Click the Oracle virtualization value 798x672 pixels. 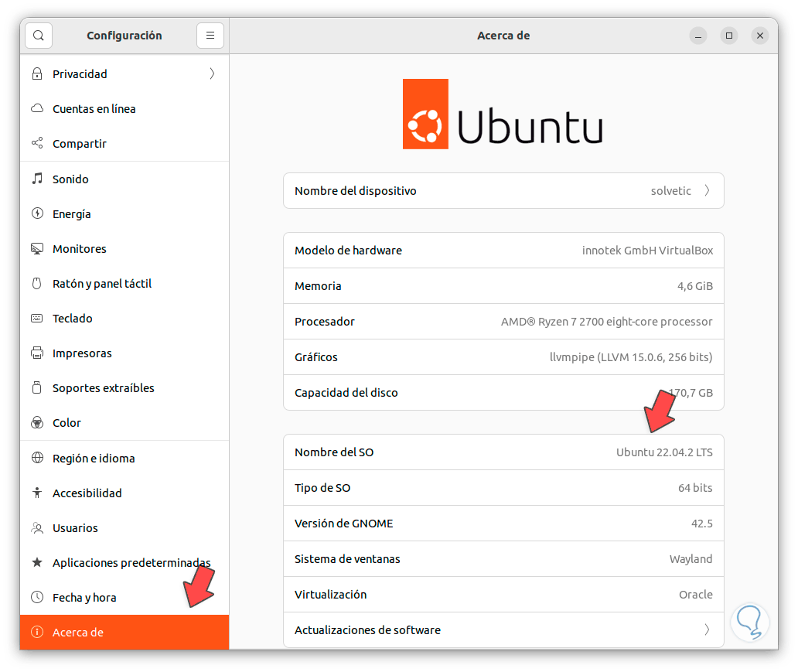pyautogui.click(x=696, y=595)
